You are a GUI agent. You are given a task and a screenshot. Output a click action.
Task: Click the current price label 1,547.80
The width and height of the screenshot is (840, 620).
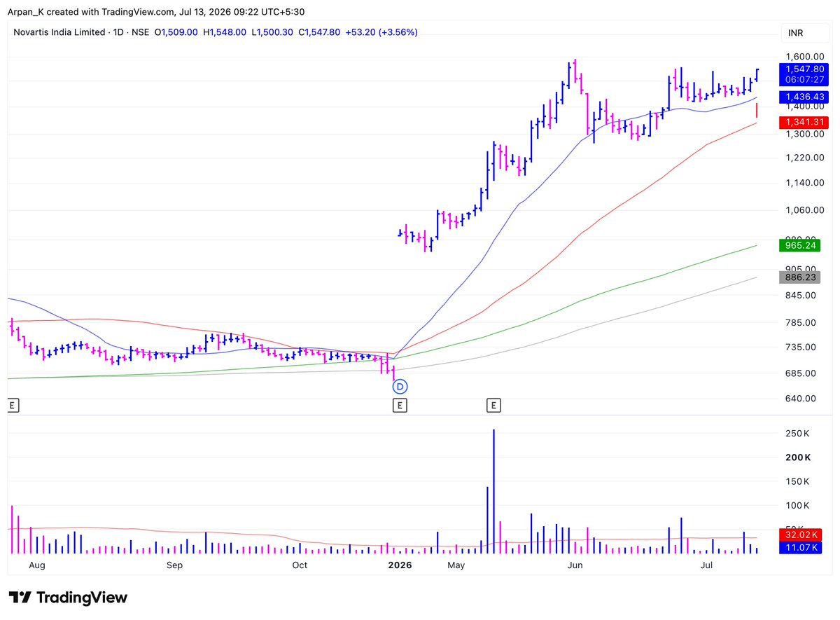803,69
